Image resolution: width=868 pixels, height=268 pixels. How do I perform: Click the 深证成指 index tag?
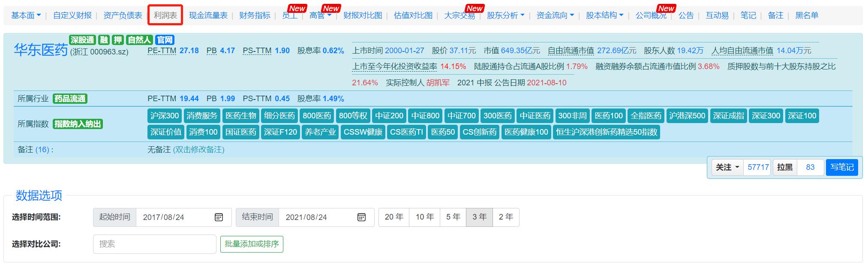pyautogui.click(x=729, y=116)
